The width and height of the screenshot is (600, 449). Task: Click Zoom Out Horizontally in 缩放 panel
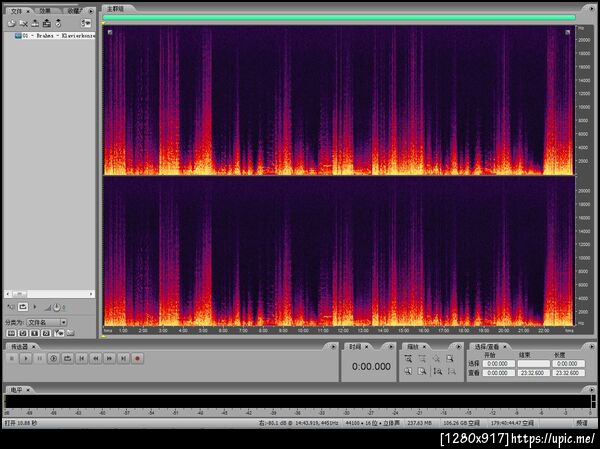point(422,359)
